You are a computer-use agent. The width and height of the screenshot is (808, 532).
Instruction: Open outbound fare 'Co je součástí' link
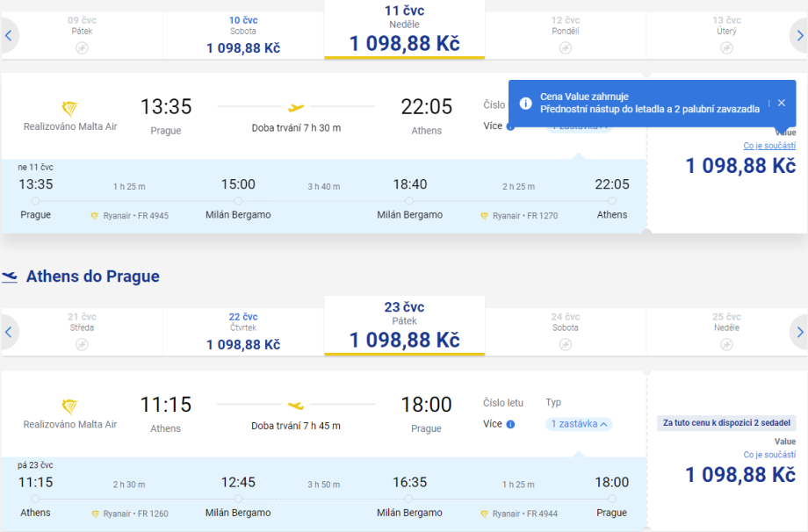point(769,146)
